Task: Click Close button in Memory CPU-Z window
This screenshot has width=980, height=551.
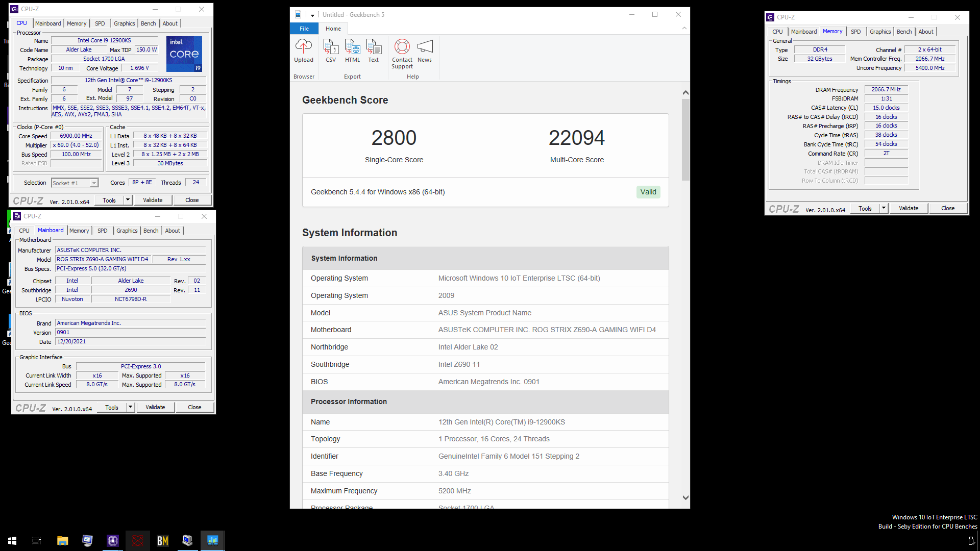Action: 948,208
